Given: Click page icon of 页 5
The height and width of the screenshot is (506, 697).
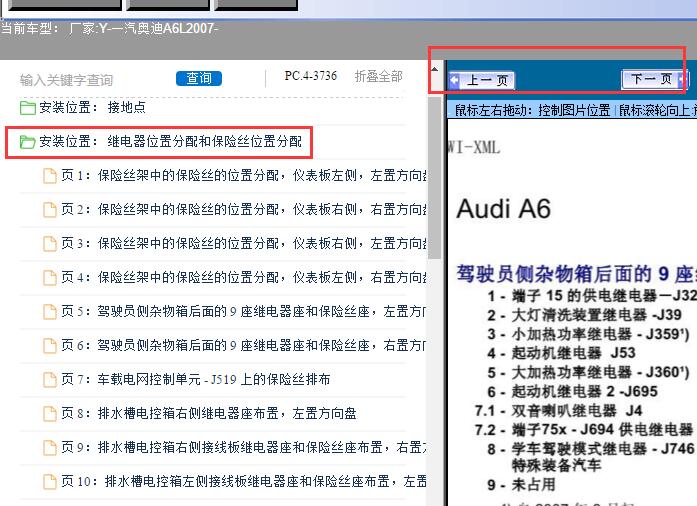Looking at the screenshot, I should [x=50, y=312].
